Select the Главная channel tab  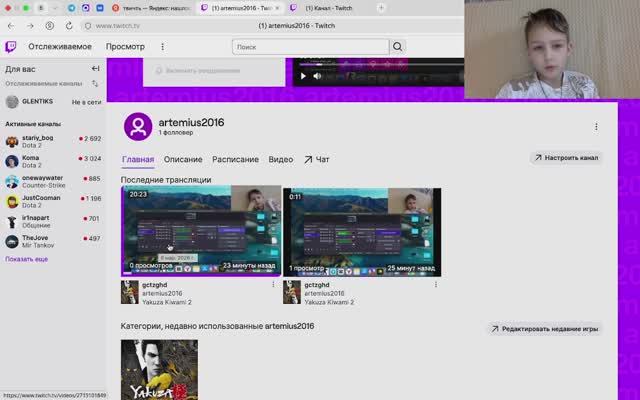(x=138, y=160)
